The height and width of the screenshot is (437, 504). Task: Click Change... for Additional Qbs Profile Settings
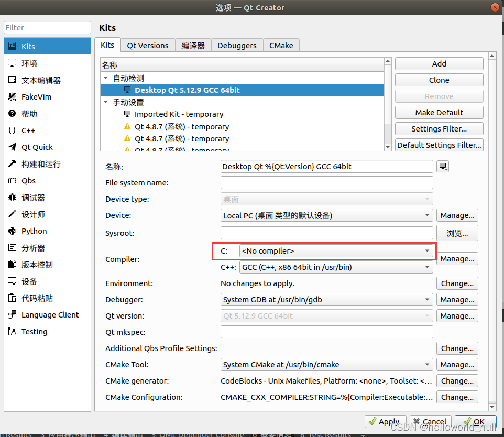[457, 348]
